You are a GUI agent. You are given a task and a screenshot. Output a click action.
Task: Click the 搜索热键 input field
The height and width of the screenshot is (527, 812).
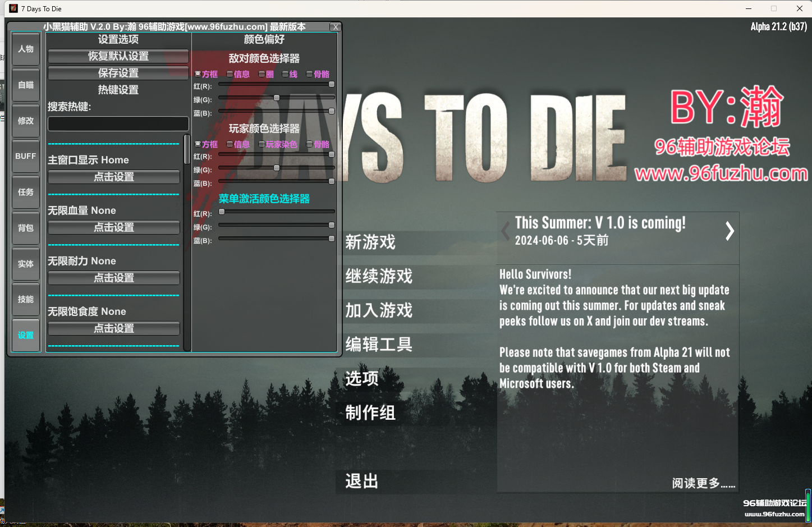tap(118, 123)
